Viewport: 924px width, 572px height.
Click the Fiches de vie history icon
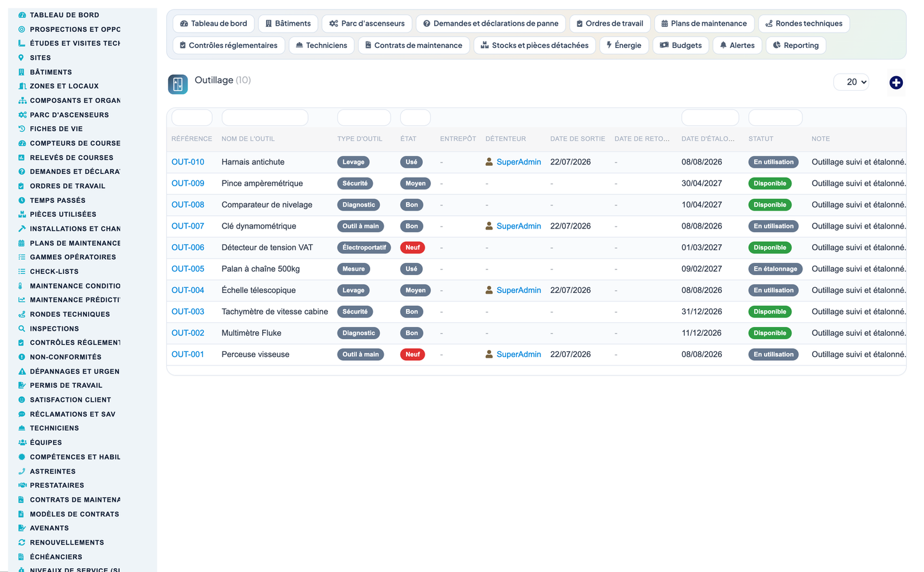[22, 129]
